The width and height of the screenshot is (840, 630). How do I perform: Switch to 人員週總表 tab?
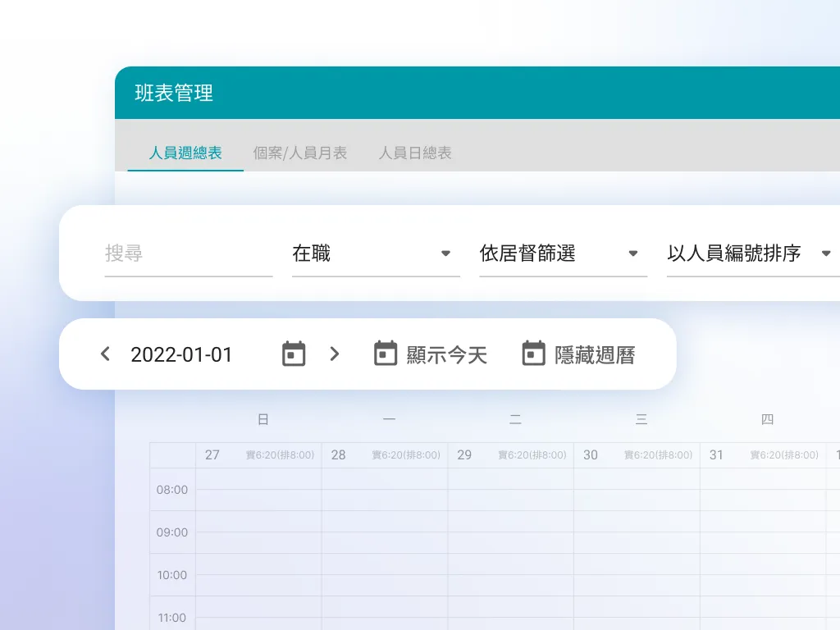pos(185,153)
